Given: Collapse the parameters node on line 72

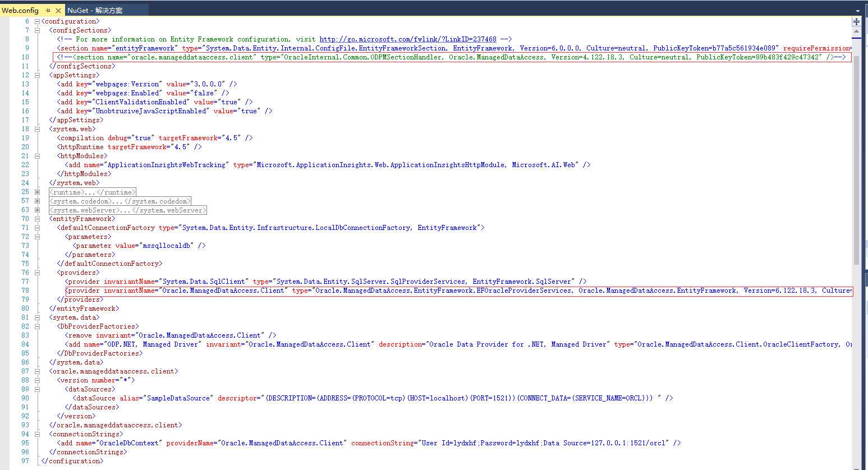Looking at the screenshot, I should pos(37,237).
